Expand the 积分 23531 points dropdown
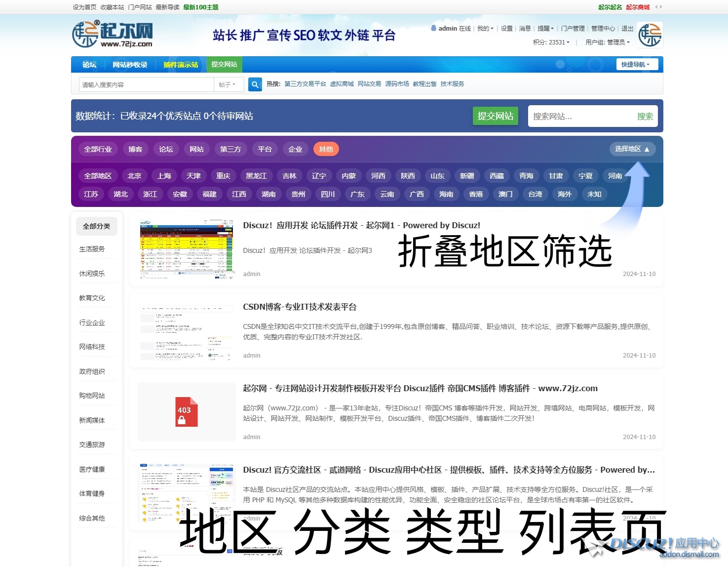 (x=551, y=42)
